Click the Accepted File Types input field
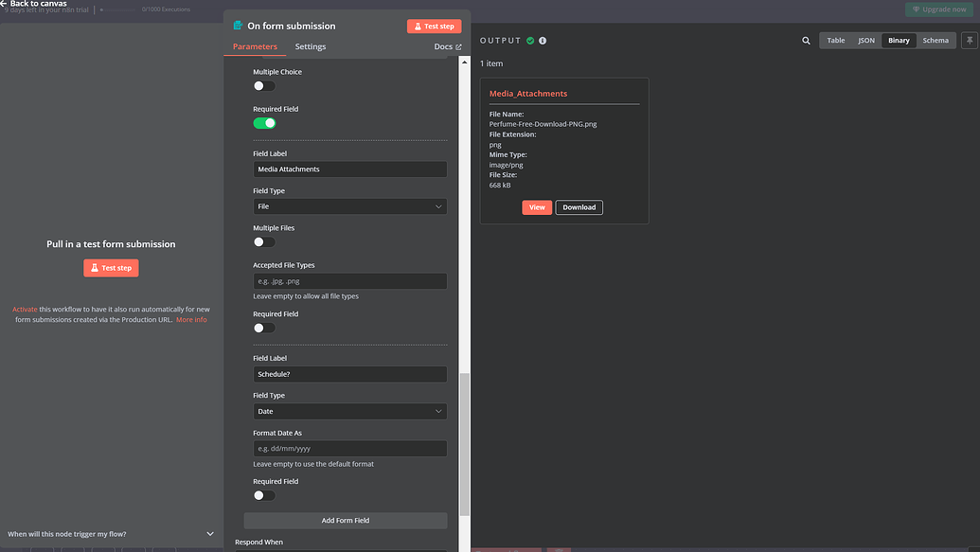The image size is (980, 552). pyautogui.click(x=349, y=281)
